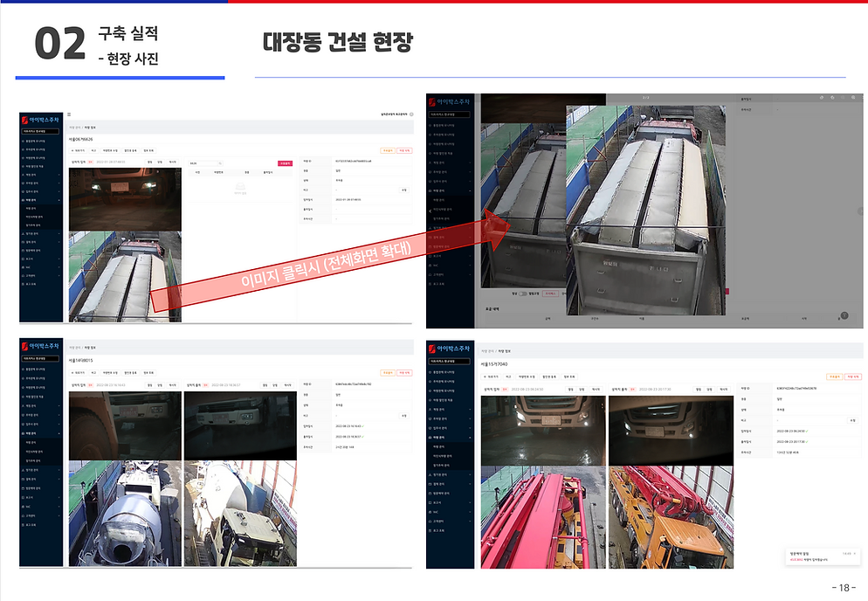The width and height of the screenshot is (868, 601).
Task: Collapse expanded sidebar section in 서울15가7040 screenshot
Action: pyautogui.click(x=470, y=438)
